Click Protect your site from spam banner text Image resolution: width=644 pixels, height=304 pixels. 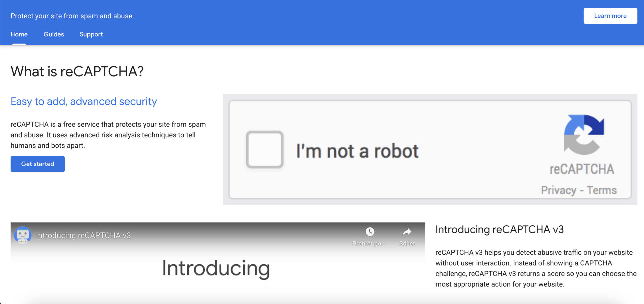(x=72, y=16)
